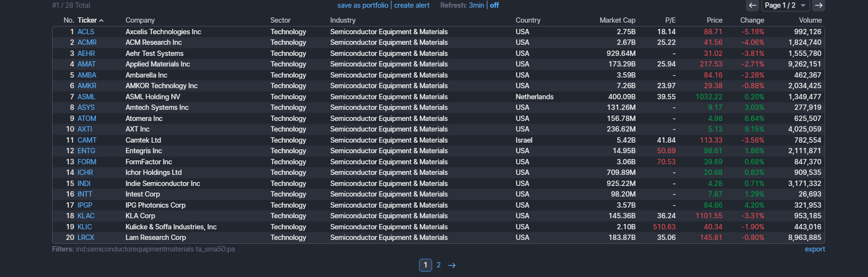Go to page 2 in pagination
The image size is (868, 277).
[439, 265]
